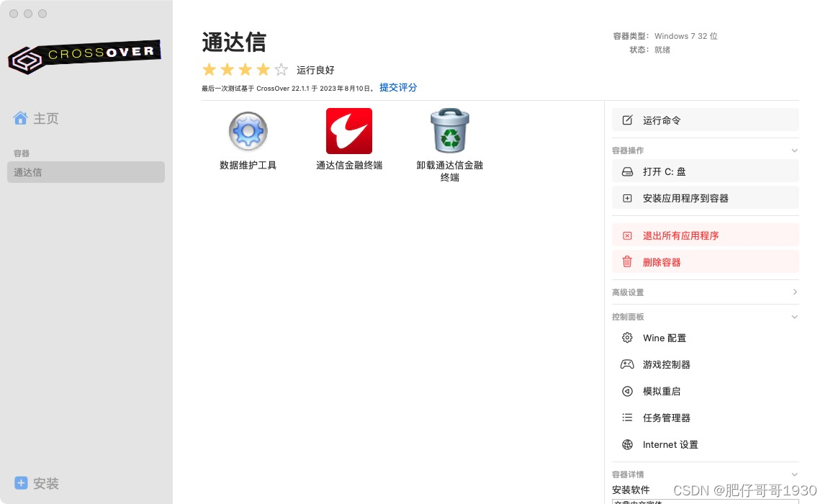Click 安装应用程序到容器 label
Viewport: 828px width, 504px height.
click(685, 198)
